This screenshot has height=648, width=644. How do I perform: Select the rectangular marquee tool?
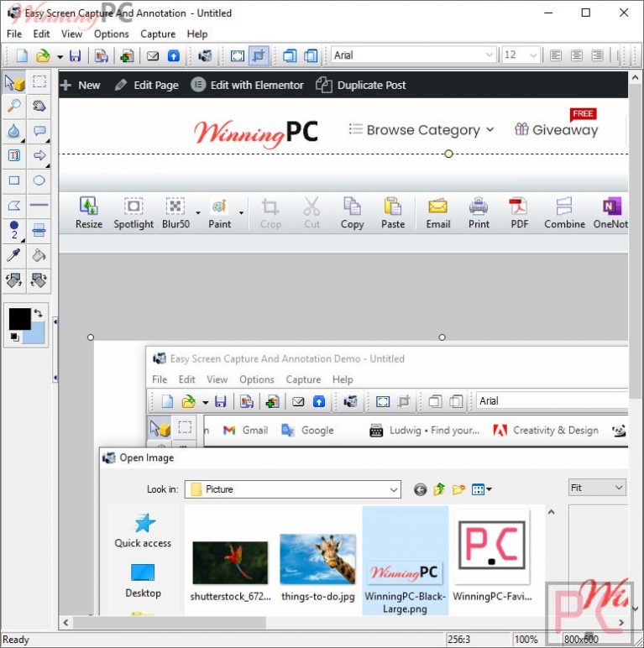click(x=39, y=81)
